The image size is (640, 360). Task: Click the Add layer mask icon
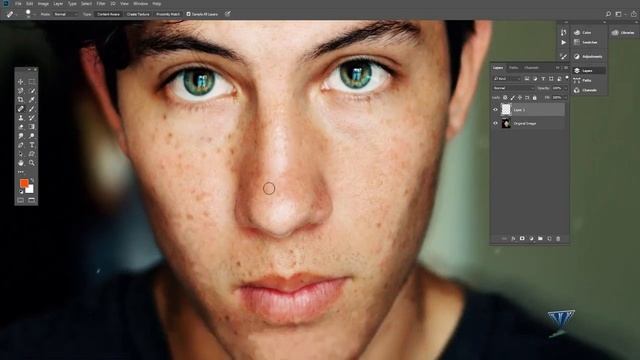[x=522, y=238]
